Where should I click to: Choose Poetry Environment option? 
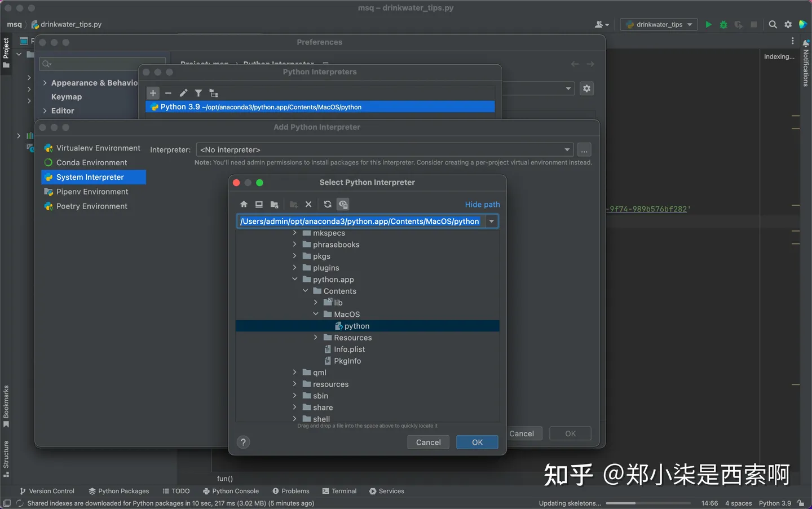click(x=93, y=206)
